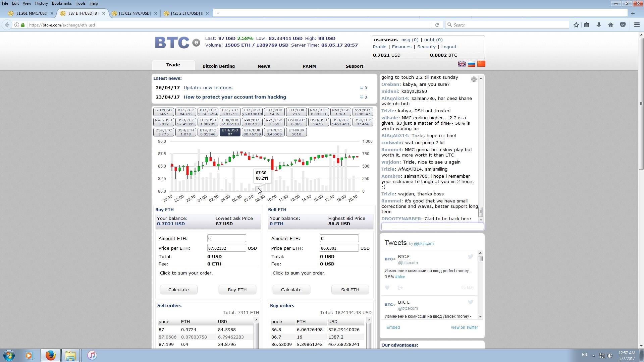Reload the page with the refresh icon
644x362 pixels.
point(437,25)
